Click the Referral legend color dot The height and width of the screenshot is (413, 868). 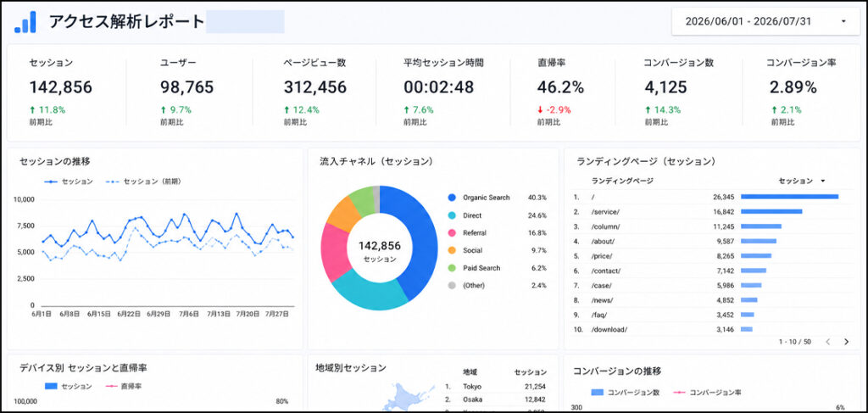click(x=452, y=233)
